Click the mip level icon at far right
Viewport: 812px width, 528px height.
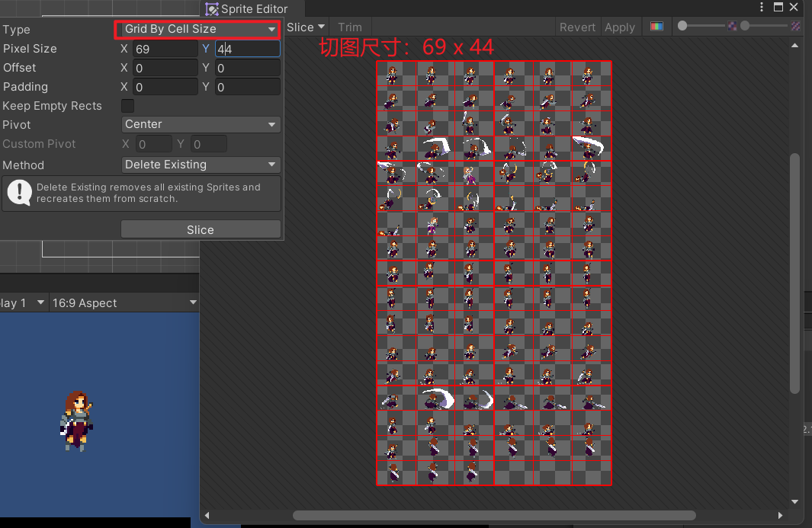pos(796,26)
